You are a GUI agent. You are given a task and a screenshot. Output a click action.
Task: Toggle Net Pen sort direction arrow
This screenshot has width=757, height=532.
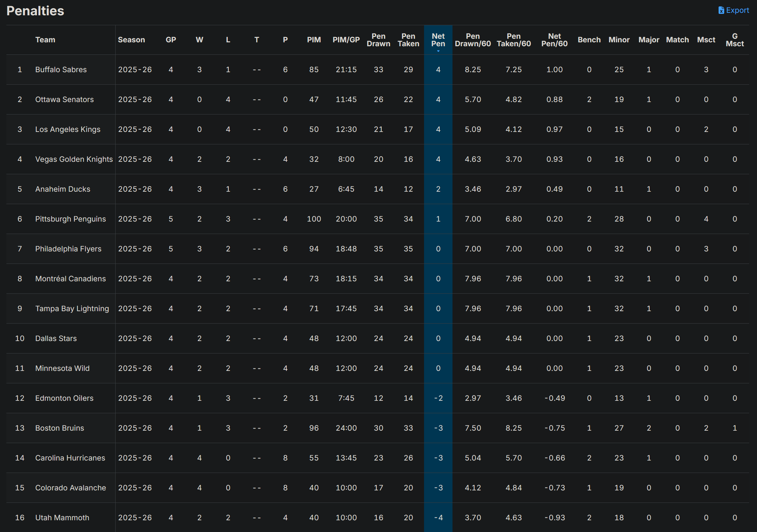pyautogui.click(x=438, y=51)
